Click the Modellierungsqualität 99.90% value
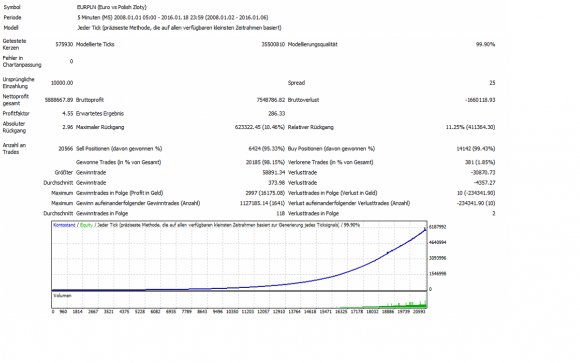The image size is (580, 363). [x=485, y=44]
